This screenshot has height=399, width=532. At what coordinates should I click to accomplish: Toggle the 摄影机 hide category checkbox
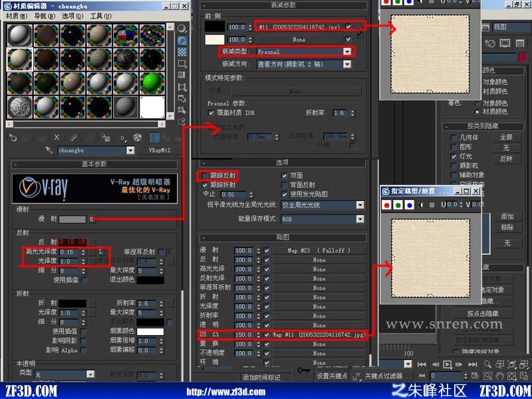pos(454,166)
